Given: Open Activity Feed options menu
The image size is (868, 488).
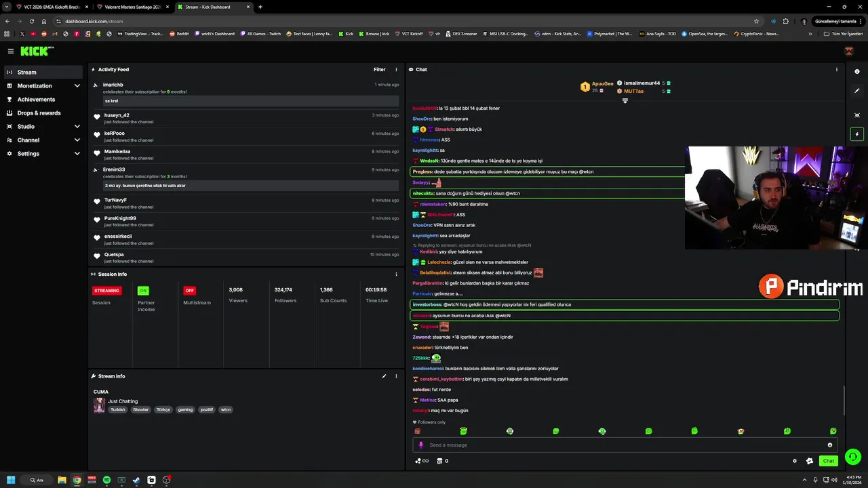Looking at the screenshot, I should [396, 69].
